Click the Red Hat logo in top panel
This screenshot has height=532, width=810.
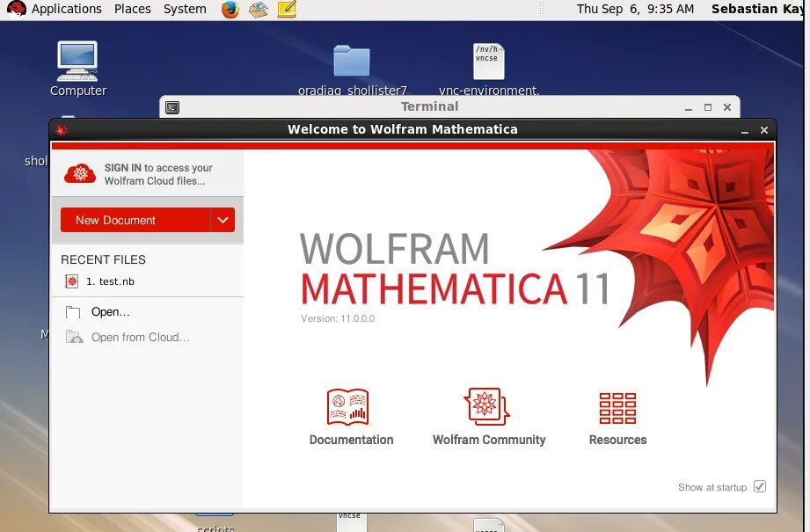pyautogui.click(x=16, y=10)
